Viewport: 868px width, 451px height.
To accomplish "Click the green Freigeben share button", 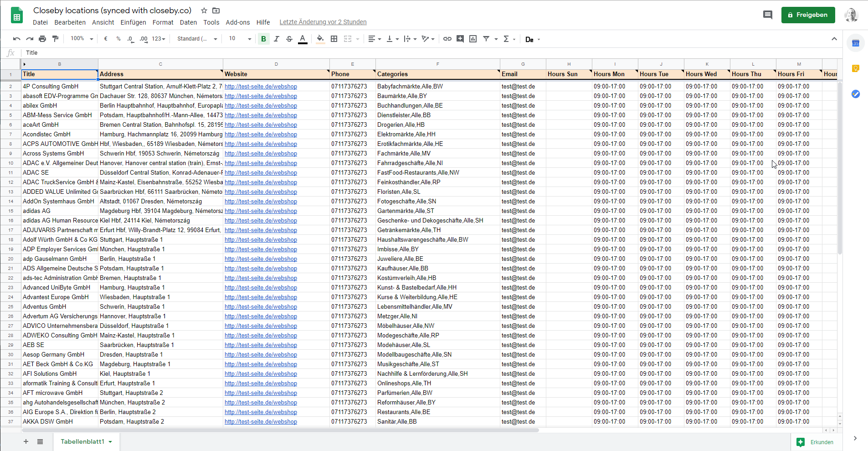I will click(808, 15).
